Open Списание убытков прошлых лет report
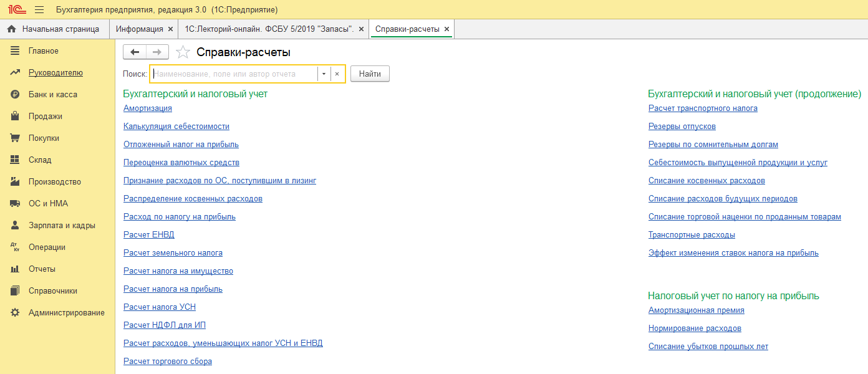This screenshot has height=374, width=868. tap(708, 347)
